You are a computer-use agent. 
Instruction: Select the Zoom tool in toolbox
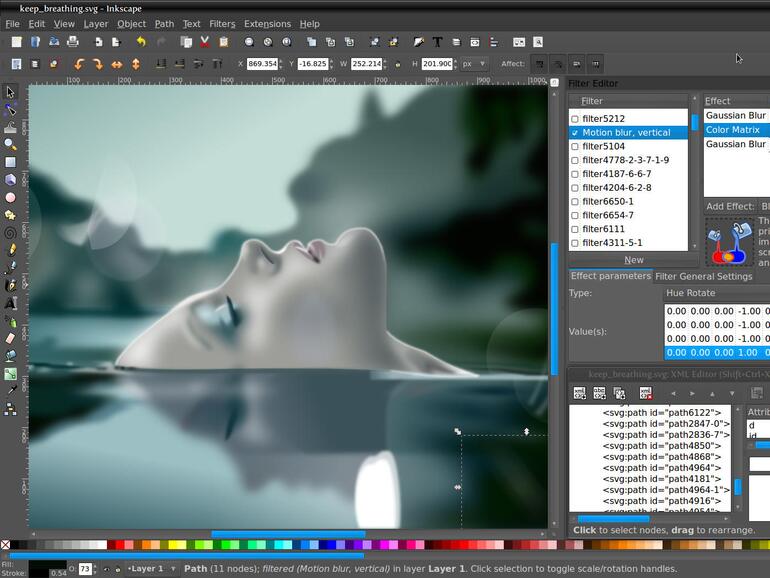click(x=11, y=145)
